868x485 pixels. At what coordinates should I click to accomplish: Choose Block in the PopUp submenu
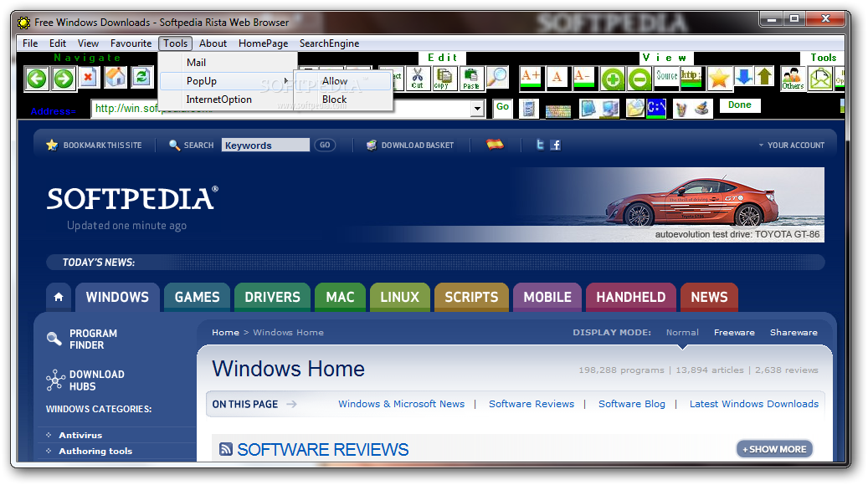point(343,100)
